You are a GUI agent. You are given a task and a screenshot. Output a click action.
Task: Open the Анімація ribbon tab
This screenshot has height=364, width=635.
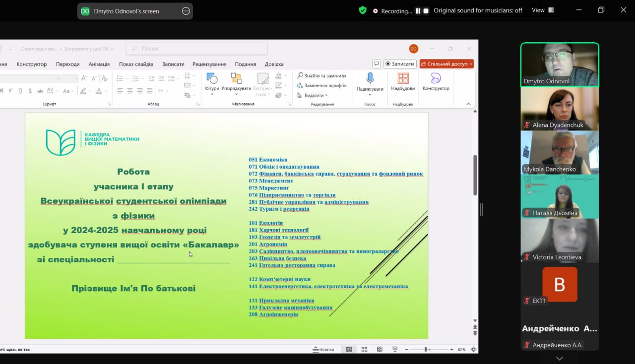(99, 64)
